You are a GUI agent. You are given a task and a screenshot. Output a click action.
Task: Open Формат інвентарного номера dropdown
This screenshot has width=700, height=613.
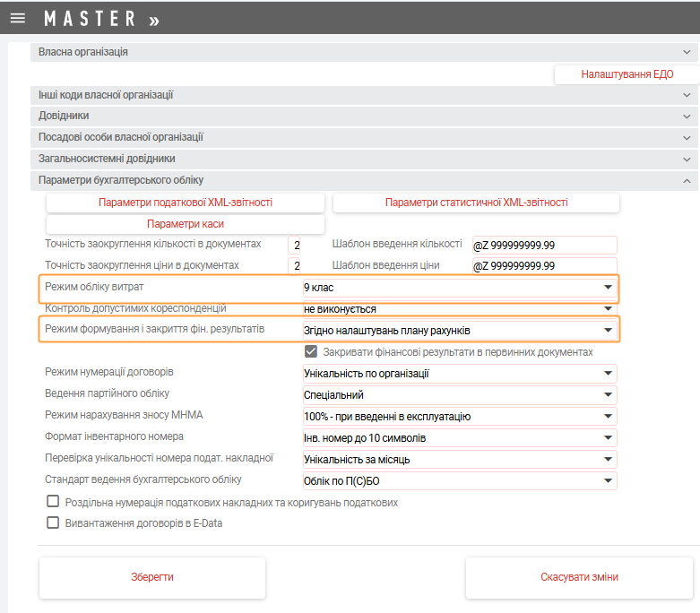click(460, 438)
